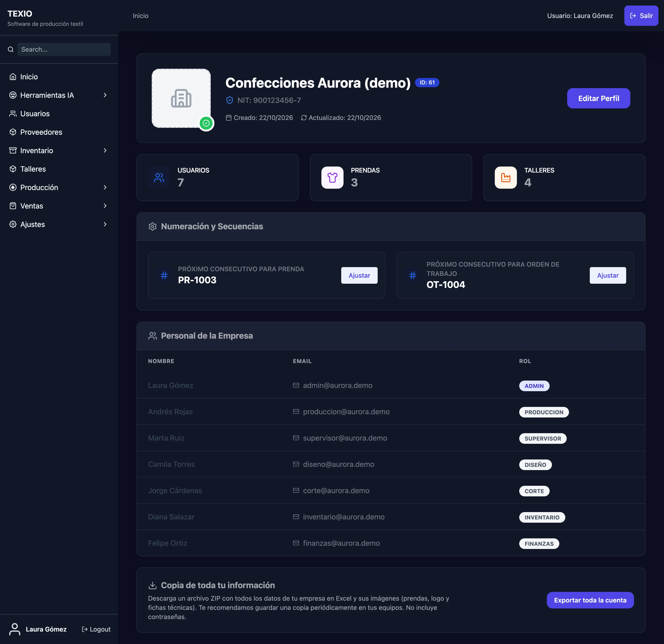Screen dimensions: 664x644
Task: Click the people icon of Personal de la Empresa
Action: click(152, 336)
